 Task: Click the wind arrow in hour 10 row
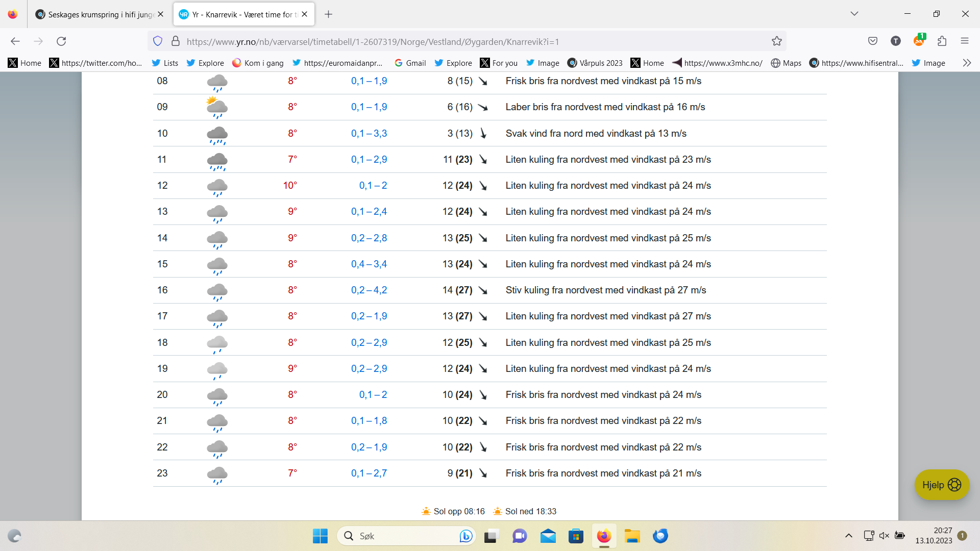pyautogui.click(x=483, y=133)
